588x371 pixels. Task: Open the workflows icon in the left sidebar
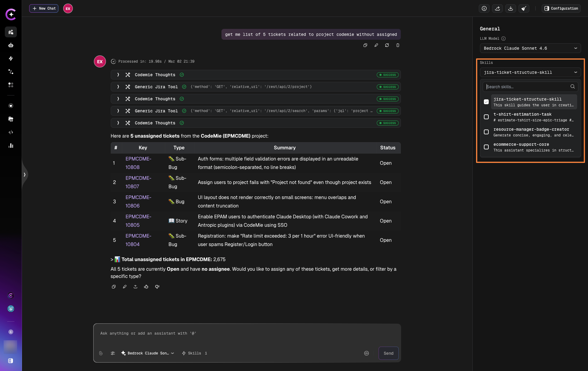tap(11, 72)
